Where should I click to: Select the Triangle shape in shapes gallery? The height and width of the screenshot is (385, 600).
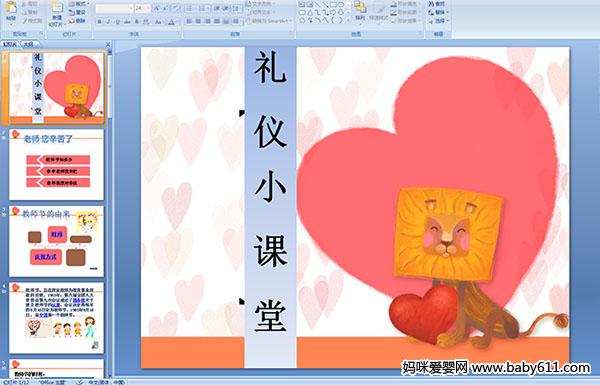click(x=310, y=13)
